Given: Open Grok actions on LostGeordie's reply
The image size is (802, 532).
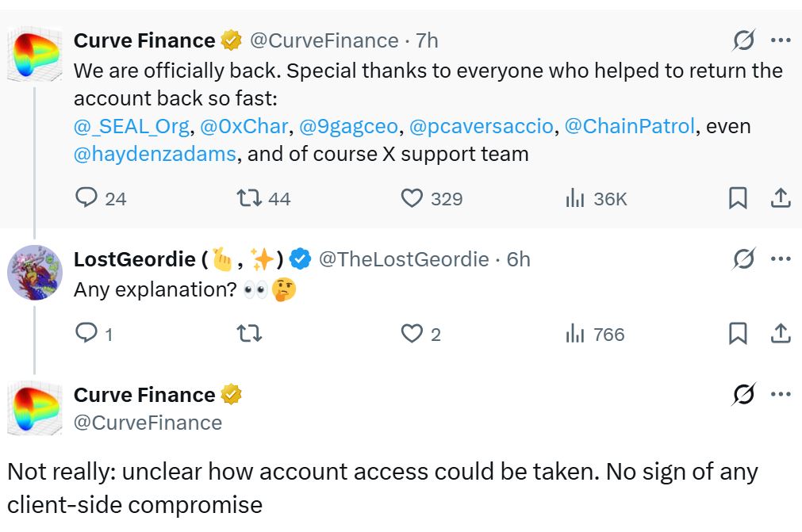Looking at the screenshot, I should coord(744,257).
